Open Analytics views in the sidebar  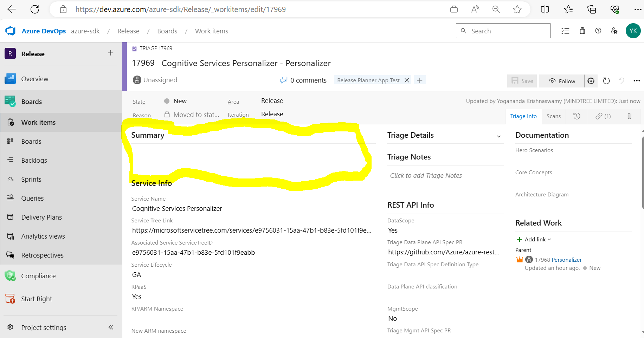43,236
